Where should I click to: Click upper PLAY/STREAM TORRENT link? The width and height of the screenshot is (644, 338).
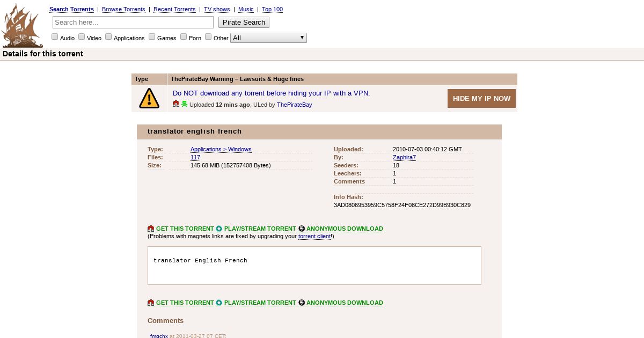tap(260, 229)
